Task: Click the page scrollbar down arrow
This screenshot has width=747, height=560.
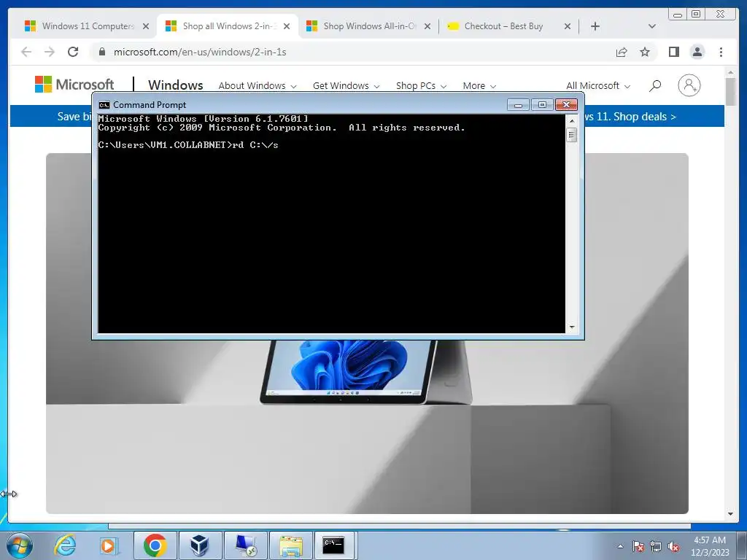Action: (730, 514)
